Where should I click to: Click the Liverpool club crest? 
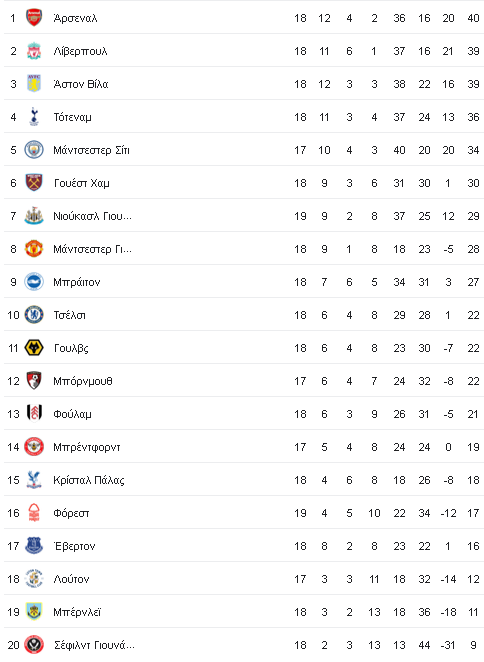click(34, 51)
